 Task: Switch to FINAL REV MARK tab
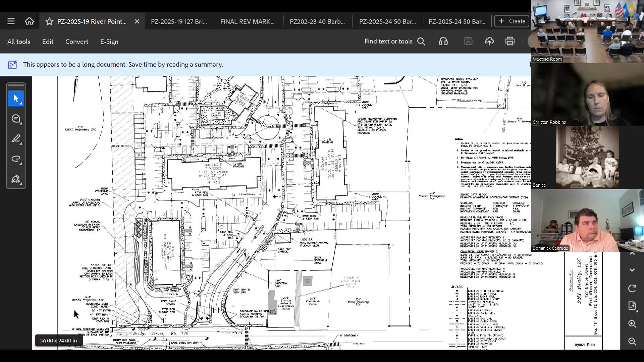tap(247, 21)
